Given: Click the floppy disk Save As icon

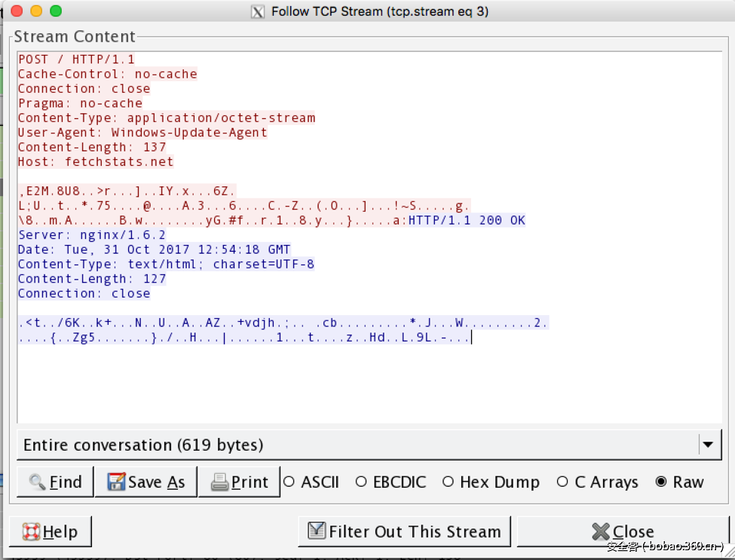Looking at the screenshot, I should [116, 482].
